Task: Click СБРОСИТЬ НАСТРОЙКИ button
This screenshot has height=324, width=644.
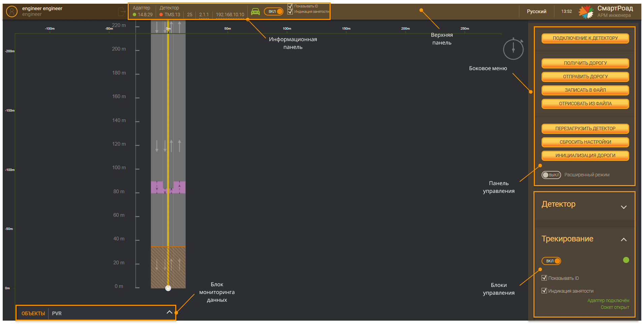Action: pyautogui.click(x=585, y=142)
